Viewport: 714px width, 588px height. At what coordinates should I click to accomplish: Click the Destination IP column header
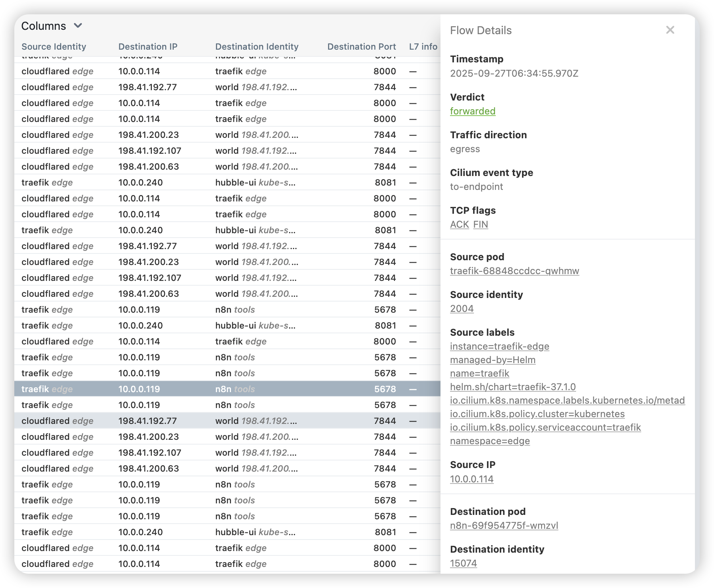point(148,46)
